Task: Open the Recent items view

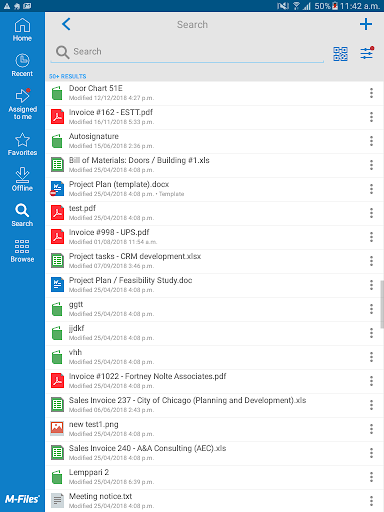Action: click(22, 65)
